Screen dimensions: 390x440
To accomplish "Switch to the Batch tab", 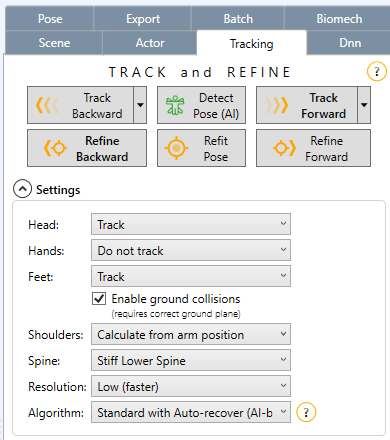I will pos(238,19).
